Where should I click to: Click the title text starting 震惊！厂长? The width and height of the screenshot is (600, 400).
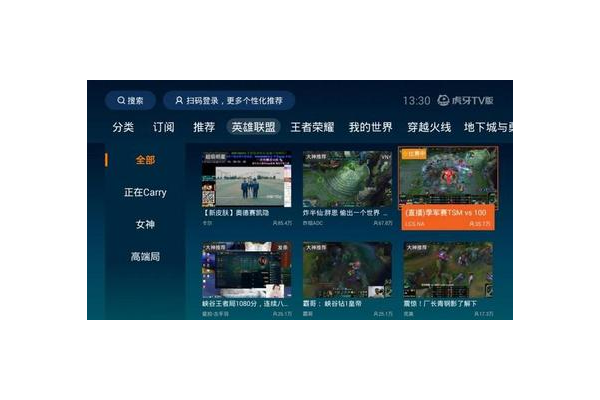[440, 304]
